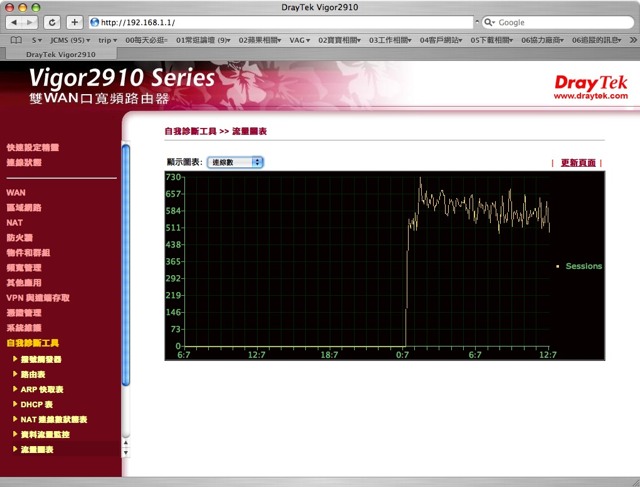Screen dimensions: 640x487
Task: Open the VPN and Remote Access menu
Action: 38,298
